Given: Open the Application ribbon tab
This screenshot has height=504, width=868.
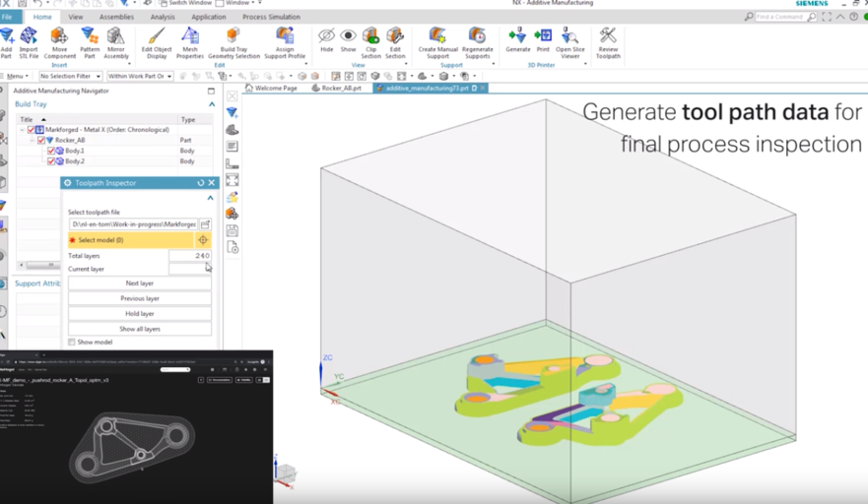Looking at the screenshot, I should click(x=208, y=17).
